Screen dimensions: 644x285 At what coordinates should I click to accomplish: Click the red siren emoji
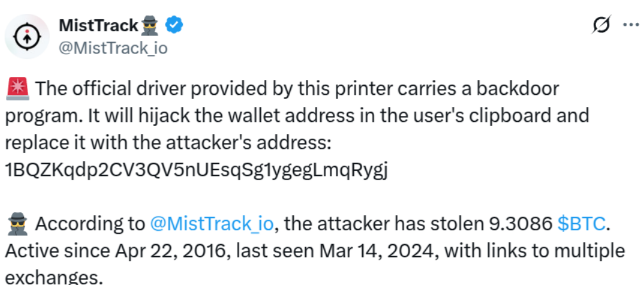tap(17, 88)
